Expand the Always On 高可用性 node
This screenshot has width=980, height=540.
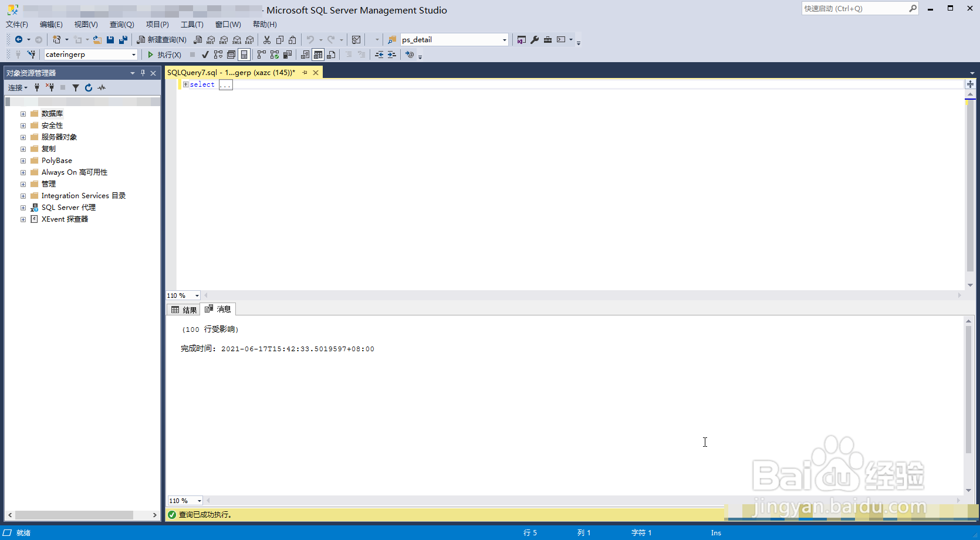click(23, 172)
